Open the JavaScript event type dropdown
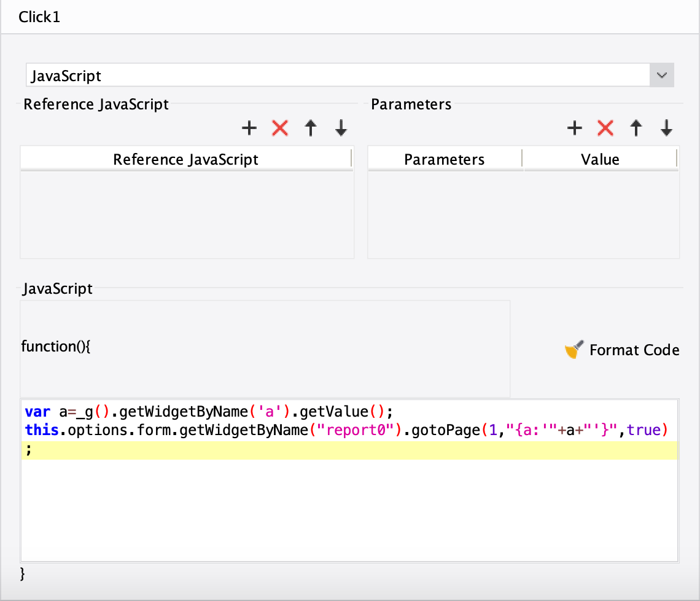 click(x=344, y=75)
